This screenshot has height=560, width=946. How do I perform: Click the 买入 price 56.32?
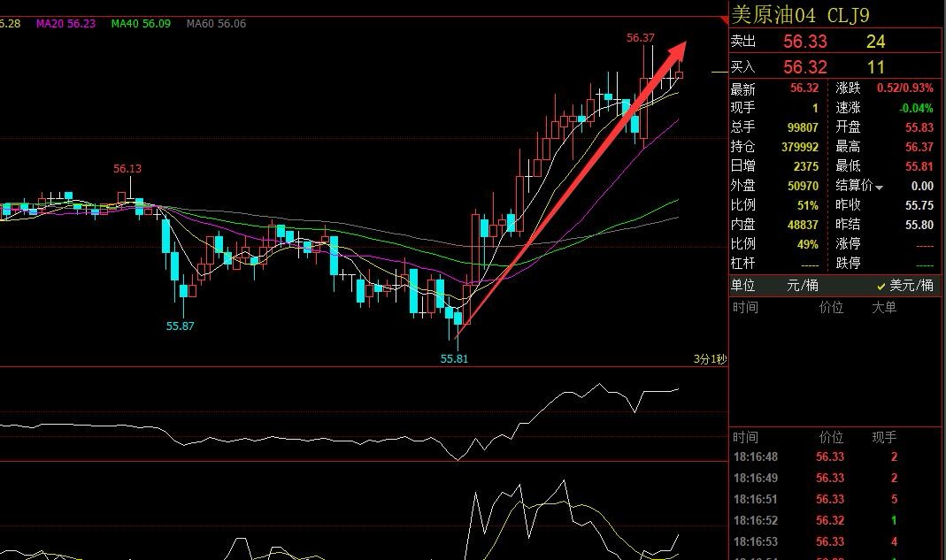(x=804, y=67)
